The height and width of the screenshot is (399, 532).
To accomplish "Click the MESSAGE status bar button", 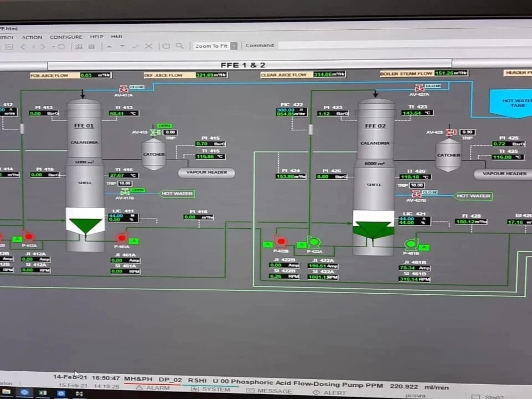I will point(269,391).
